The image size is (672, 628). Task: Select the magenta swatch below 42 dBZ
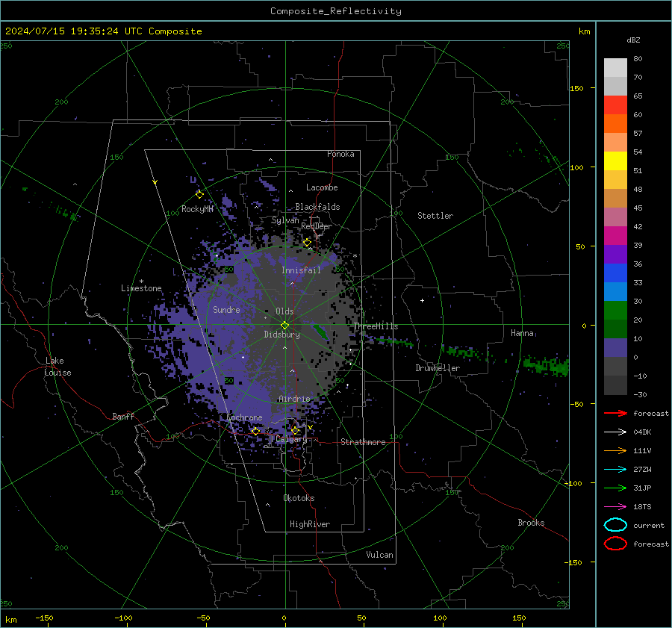click(615, 236)
